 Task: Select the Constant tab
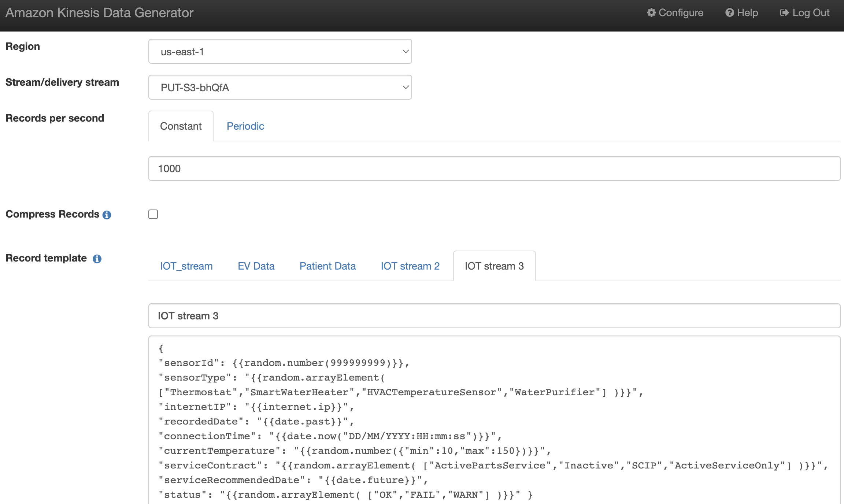click(181, 126)
